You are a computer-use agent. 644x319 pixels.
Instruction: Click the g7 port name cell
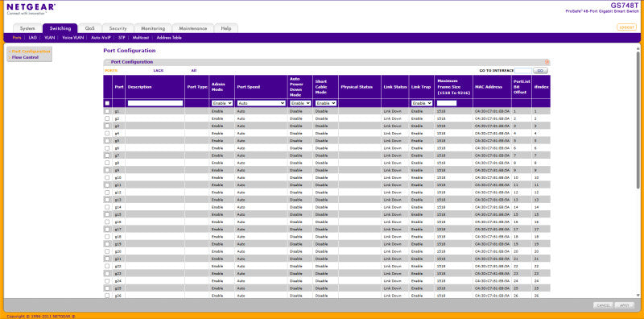(117, 155)
